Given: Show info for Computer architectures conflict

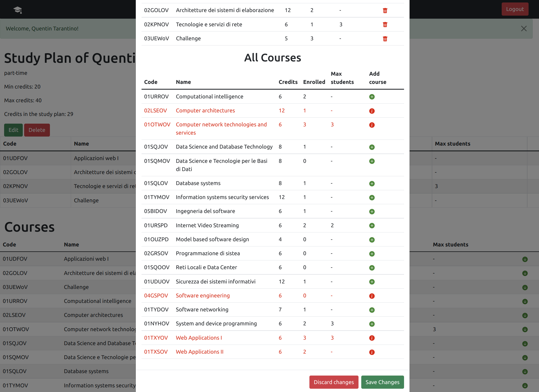Looking at the screenshot, I should 372,111.
